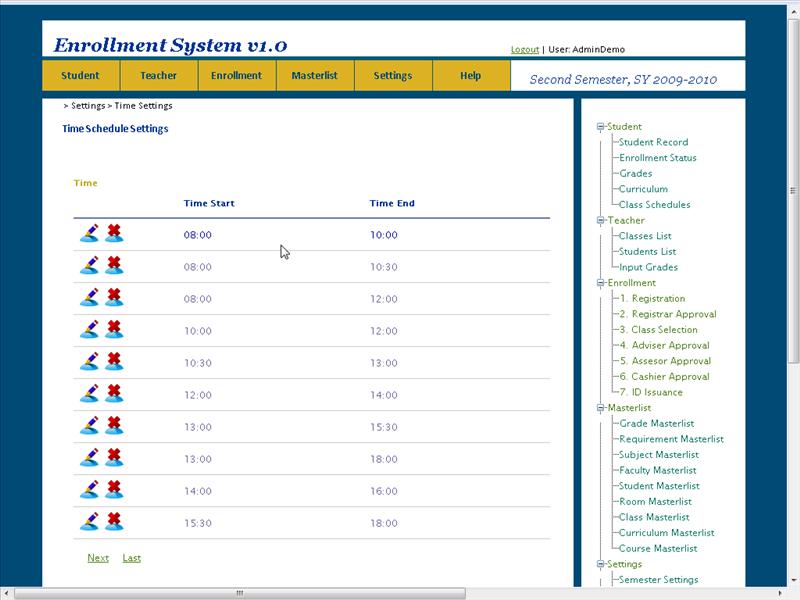The width and height of the screenshot is (800, 600).
Task: Edit the 15:30 to 18:00 time row
Action: click(89, 522)
